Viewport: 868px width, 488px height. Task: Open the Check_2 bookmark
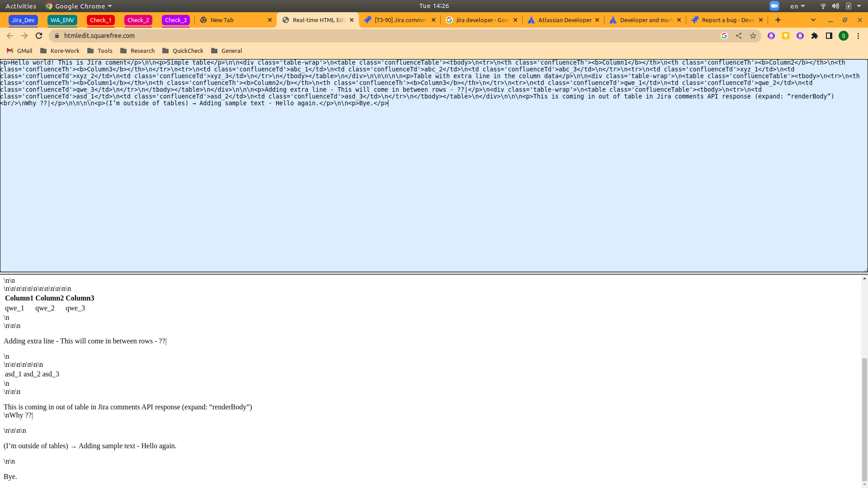tap(138, 20)
